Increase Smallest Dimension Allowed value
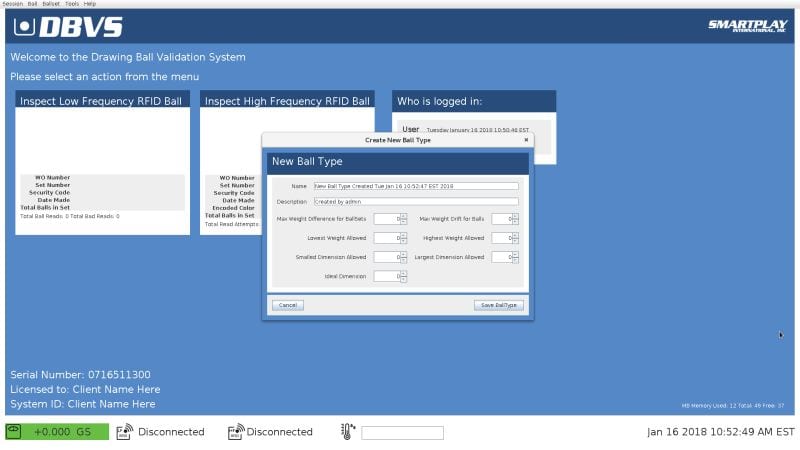Image resolution: width=800 pixels, height=450 pixels. point(404,254)
